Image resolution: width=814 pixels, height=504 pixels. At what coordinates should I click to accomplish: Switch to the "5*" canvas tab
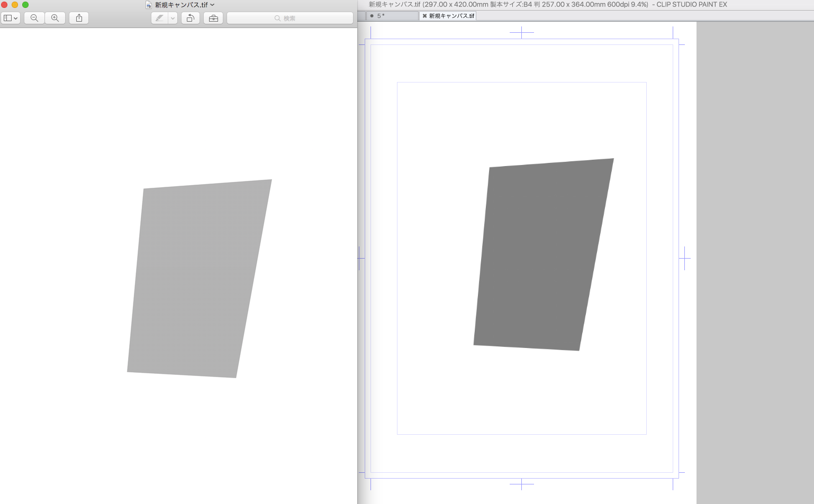point(392,16)
